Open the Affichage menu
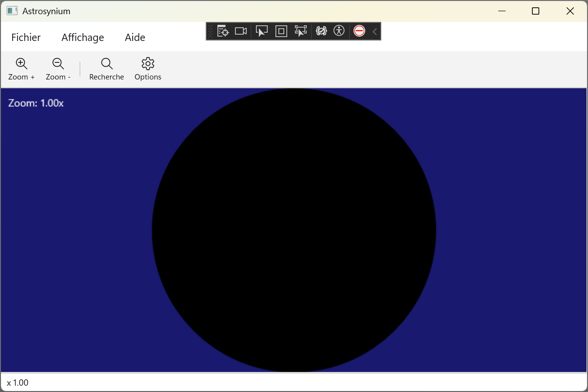 click(83, 38)
